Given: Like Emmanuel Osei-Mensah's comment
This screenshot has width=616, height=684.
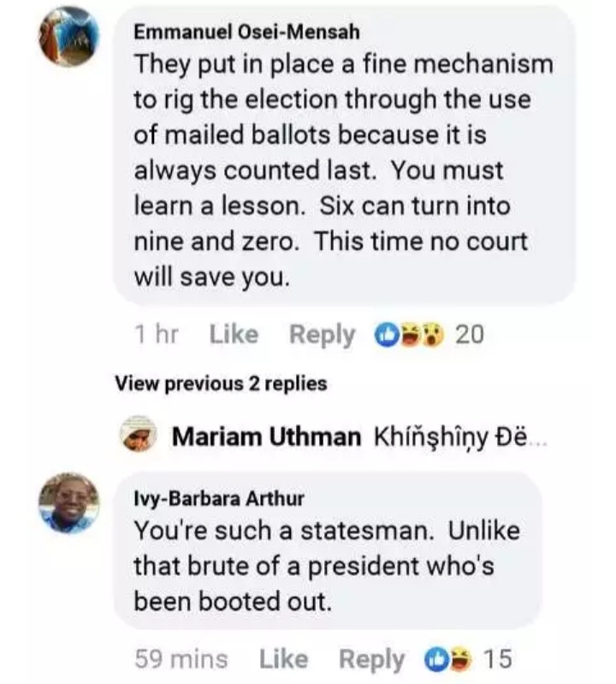Looking at the screenshot, I should [233, 335].
